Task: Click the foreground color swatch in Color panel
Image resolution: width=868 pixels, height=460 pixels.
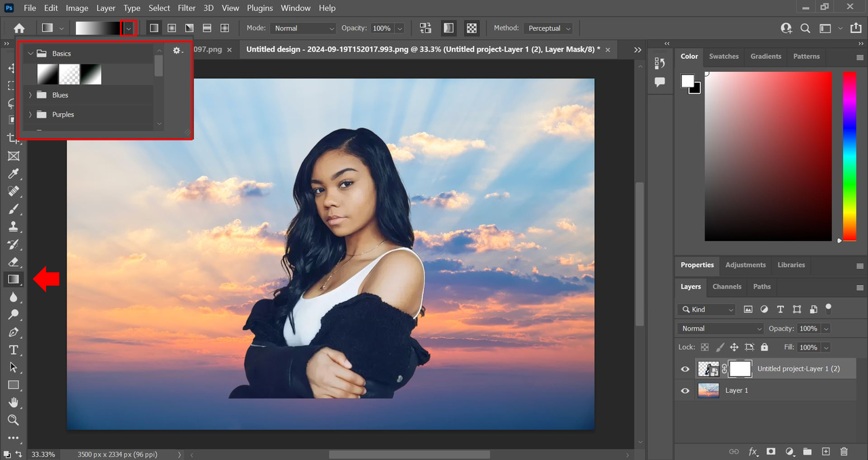Action: [x=688, y=81]
